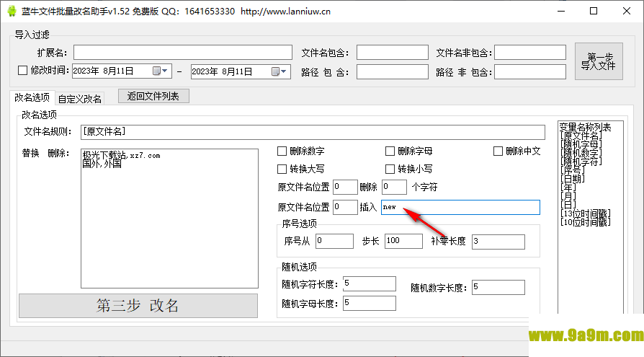Focus the 路径包含 input field
This screenshot has width=644, height=357.
392,72
